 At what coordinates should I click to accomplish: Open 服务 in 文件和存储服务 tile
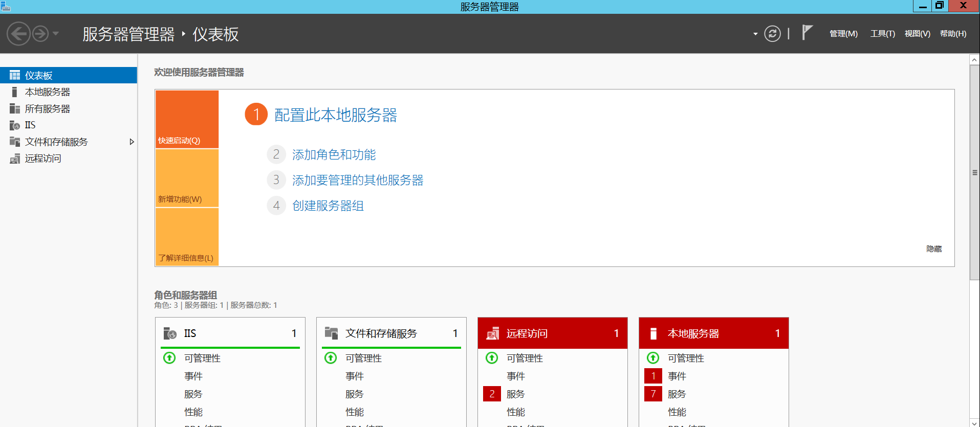pyautogui.click(x=355, y=394)
